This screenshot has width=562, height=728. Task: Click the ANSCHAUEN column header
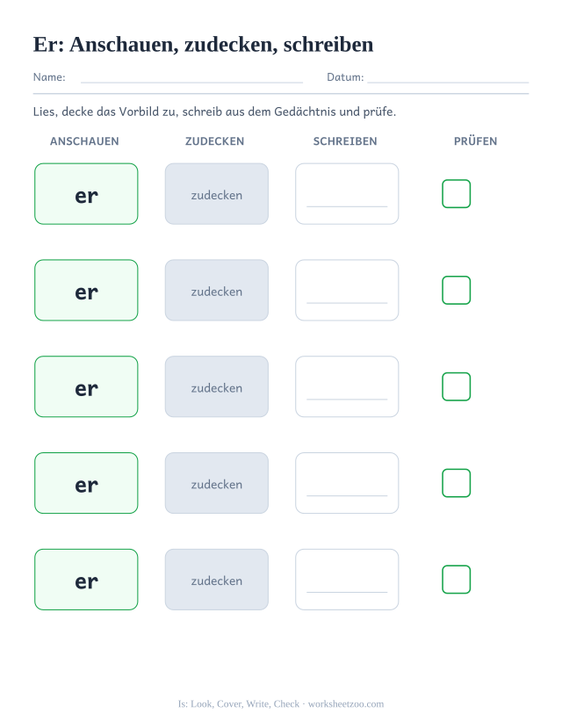click(84, 141)
